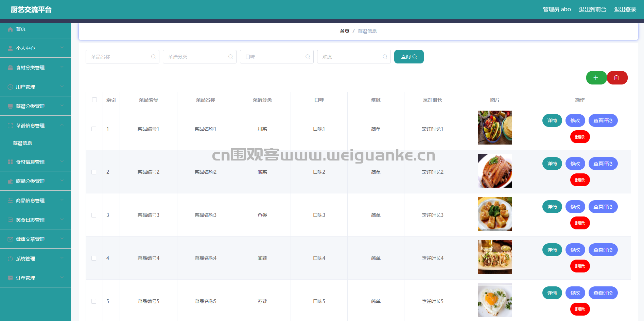Click 退出登录 in the top bar
Viewport: 644px width, 321px height.
(625, 10)
